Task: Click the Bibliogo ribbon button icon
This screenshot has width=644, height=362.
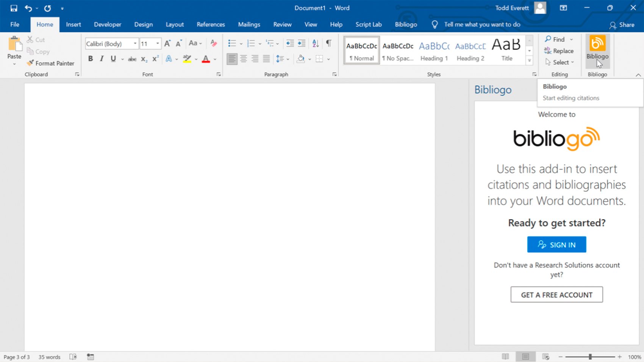Action: click(x=597, y=43)
